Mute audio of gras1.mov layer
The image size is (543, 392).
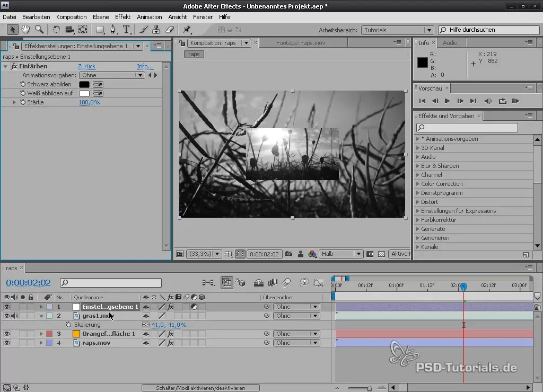(14, 316)
